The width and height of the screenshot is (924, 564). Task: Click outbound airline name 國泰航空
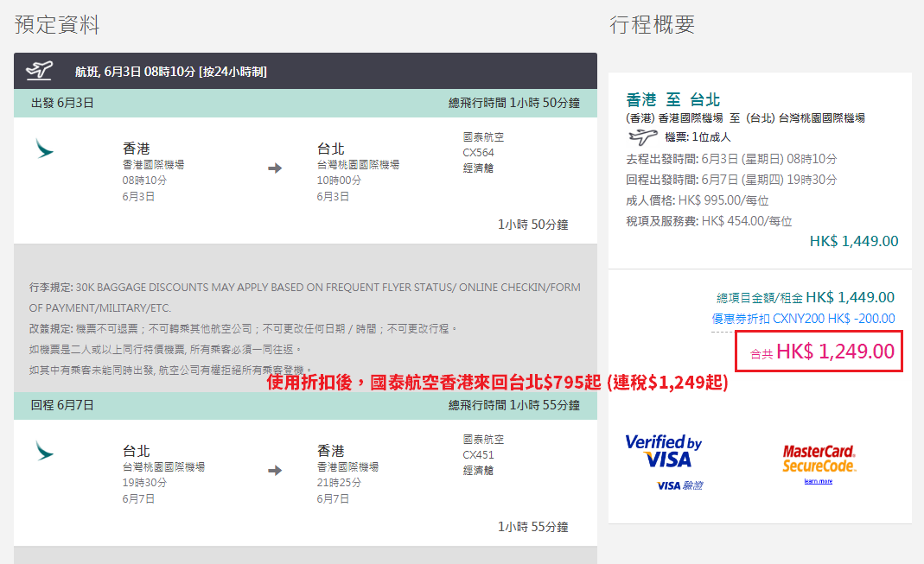483,137
